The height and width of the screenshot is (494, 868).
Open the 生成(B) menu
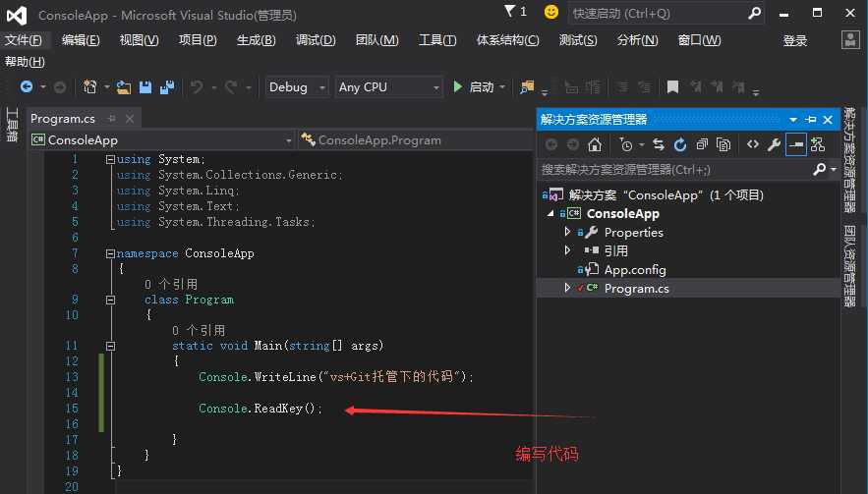coord(256,40)
